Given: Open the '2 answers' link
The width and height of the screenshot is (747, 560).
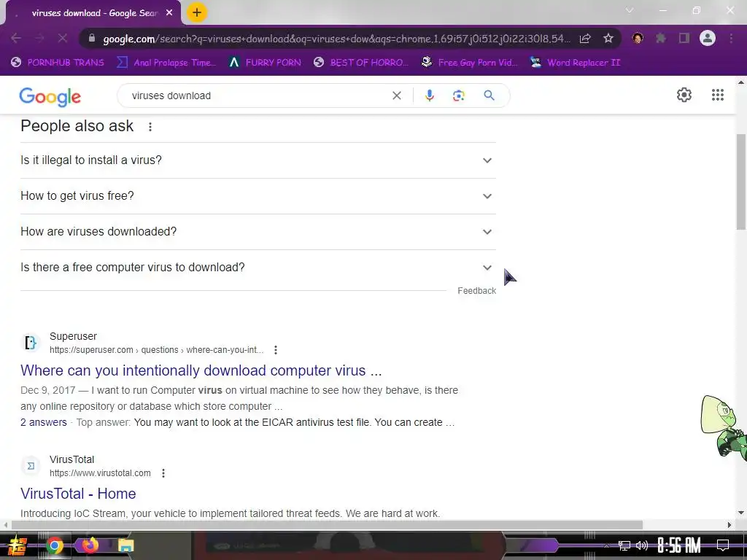Looking at the screenshot, I should [43, 422].
